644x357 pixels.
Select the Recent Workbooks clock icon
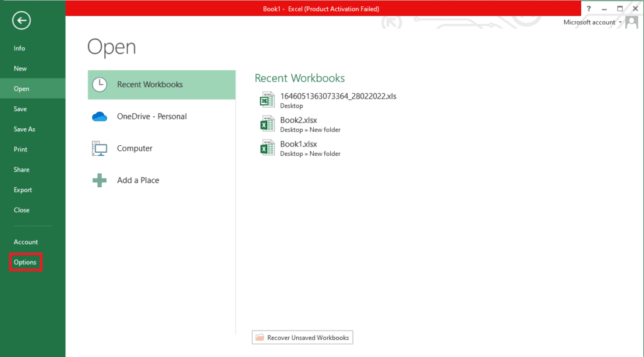click(99, 85)
